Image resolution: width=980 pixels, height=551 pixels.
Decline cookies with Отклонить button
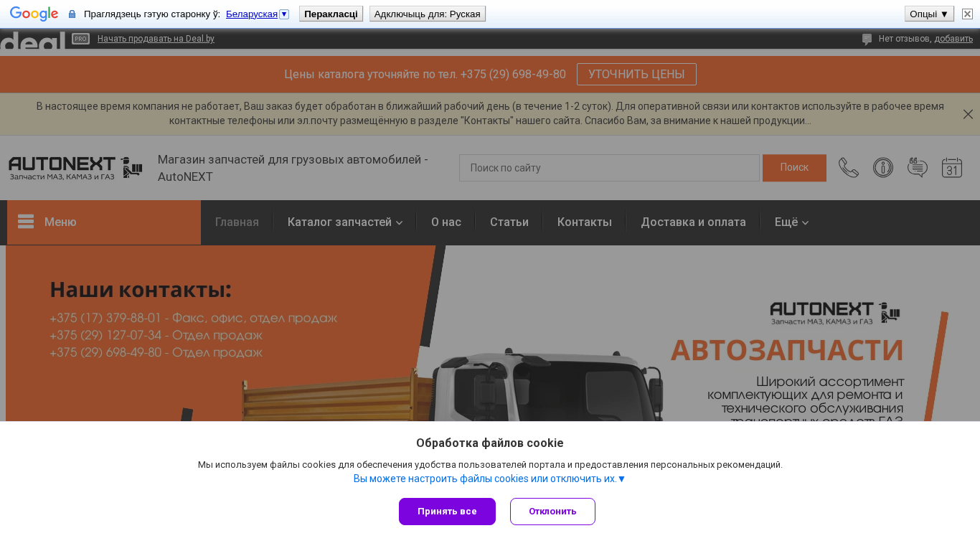point(552,512)
